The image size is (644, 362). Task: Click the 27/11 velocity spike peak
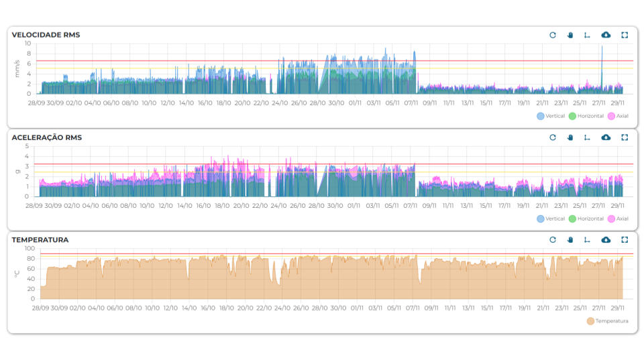[602, 47]
